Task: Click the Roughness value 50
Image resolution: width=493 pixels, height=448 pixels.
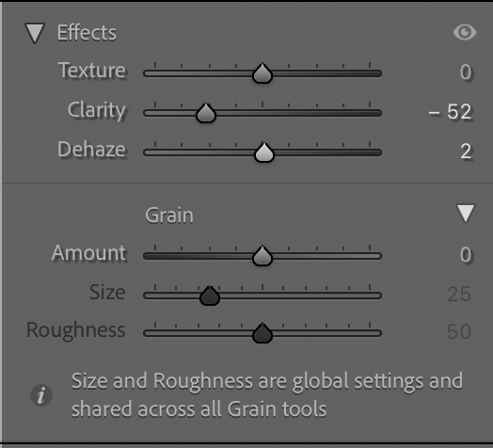Action: tap(459, 331)
